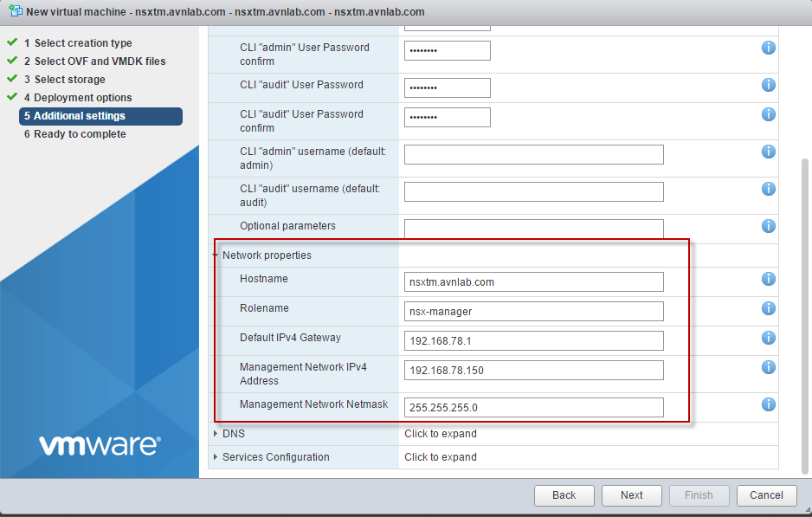Focus the Management Network Netmask field
This screenshot has width=812, height=517.
point(533,408)
